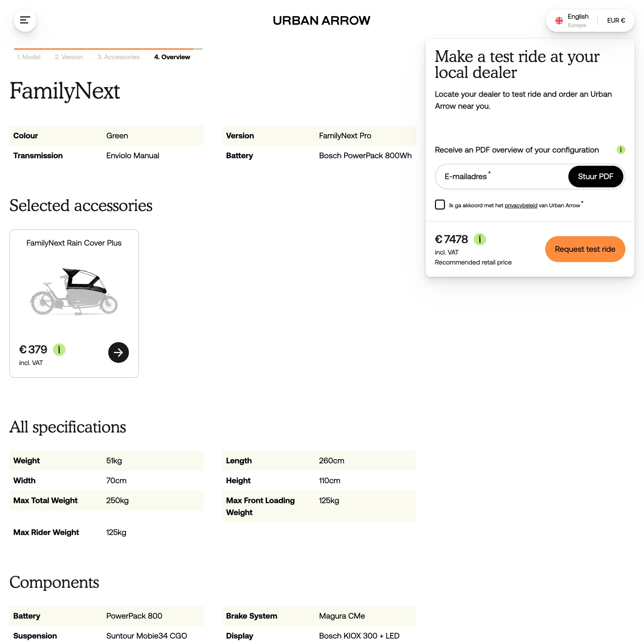Open the English Europe language selector
Screen dimensions: 644x644
[x=578, y=20]
